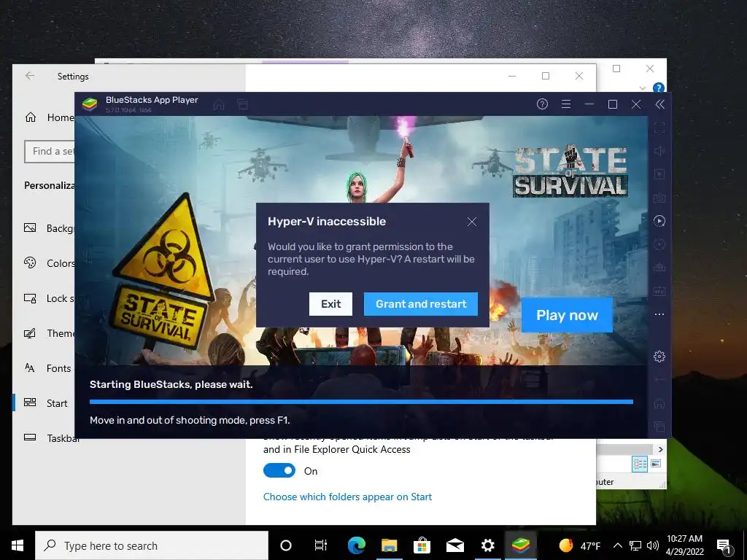
Task: Click BlueStacks install APK sidebar icon
Action: pos(659,290)
